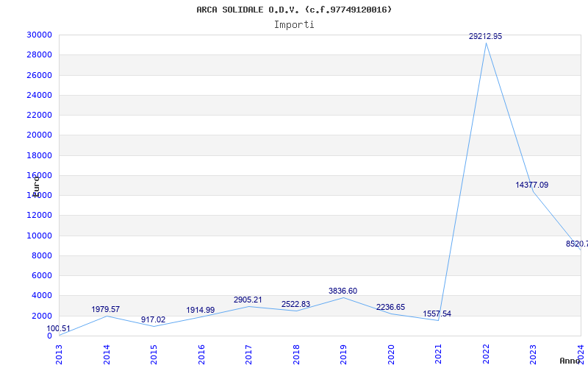Click the 917.02 data label
Screen dimensions: 588x368
[153, 320]
